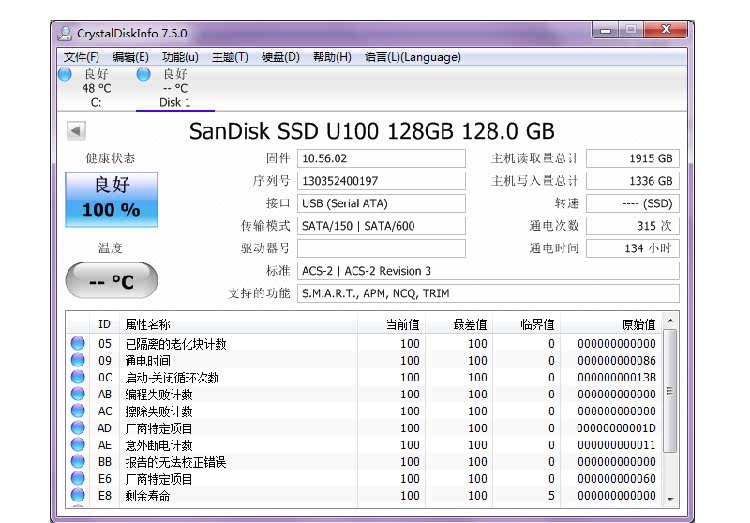Close the CrystalDiskInfo window
750x523 pixels.
pos(666,30)
